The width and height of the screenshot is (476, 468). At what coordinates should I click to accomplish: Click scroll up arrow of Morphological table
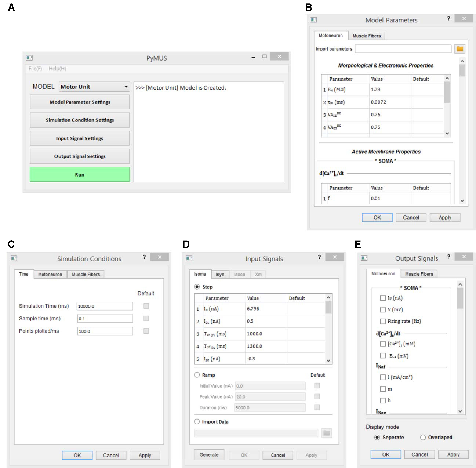pos(447,78)
